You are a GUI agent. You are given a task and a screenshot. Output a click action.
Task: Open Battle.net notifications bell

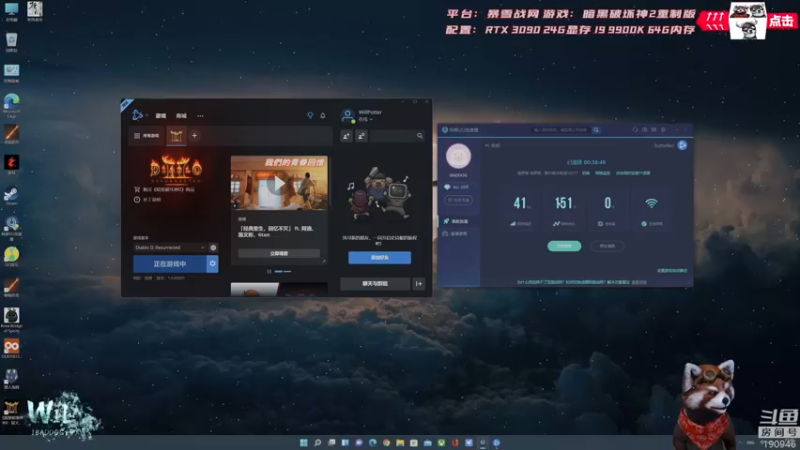(x=323, y=115)
